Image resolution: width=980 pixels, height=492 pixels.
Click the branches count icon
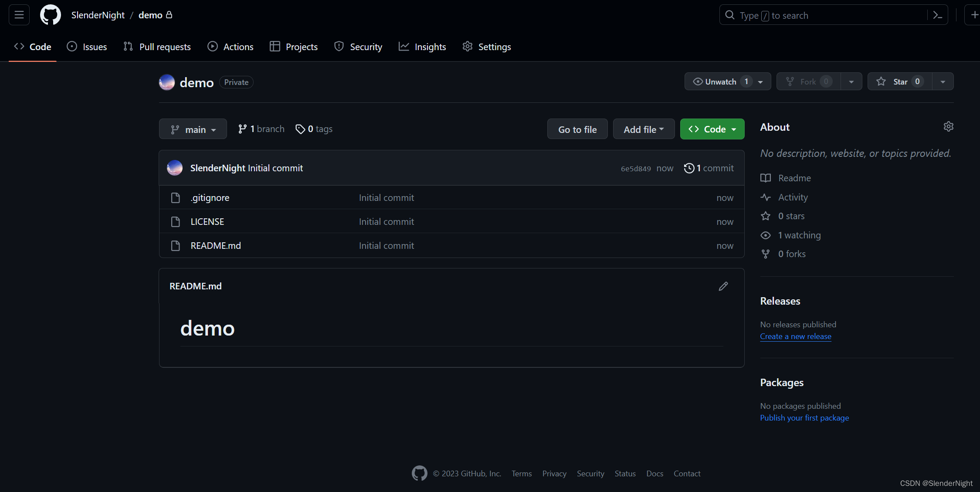[243, 129]
